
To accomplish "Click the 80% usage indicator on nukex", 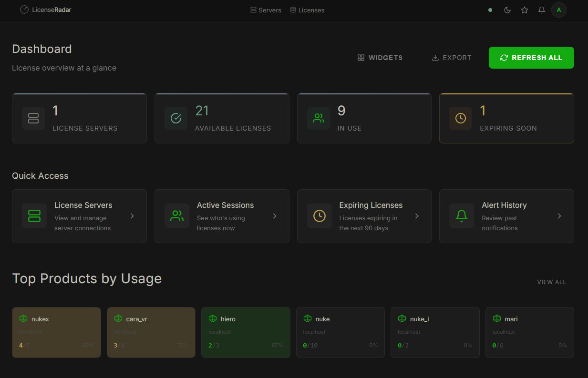I will point(88,345).
